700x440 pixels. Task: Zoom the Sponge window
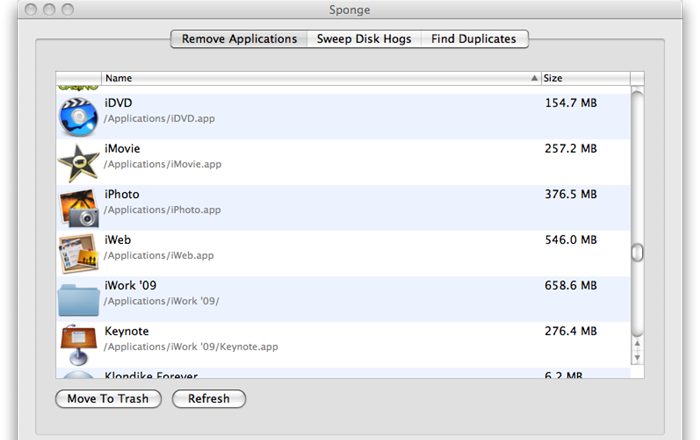pyautogui.click(x=67, y=9)
